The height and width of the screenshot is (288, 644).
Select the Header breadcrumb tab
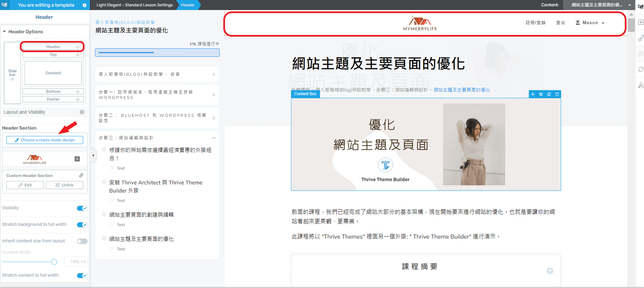click(x=188, y=5)
